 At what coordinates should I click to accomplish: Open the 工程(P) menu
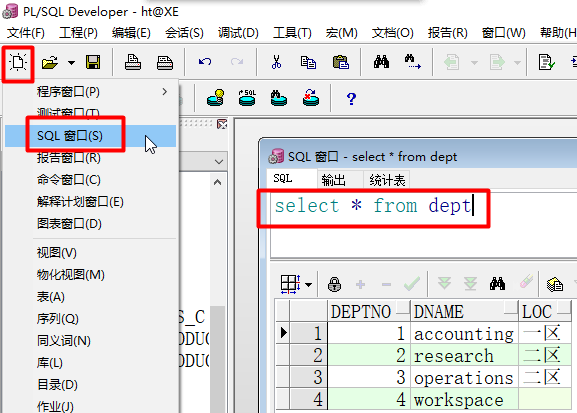point(78,33)
